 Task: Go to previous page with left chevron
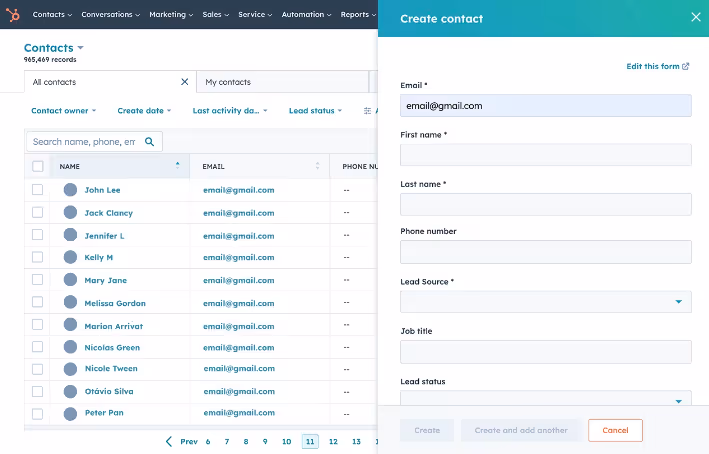[169, 441]
